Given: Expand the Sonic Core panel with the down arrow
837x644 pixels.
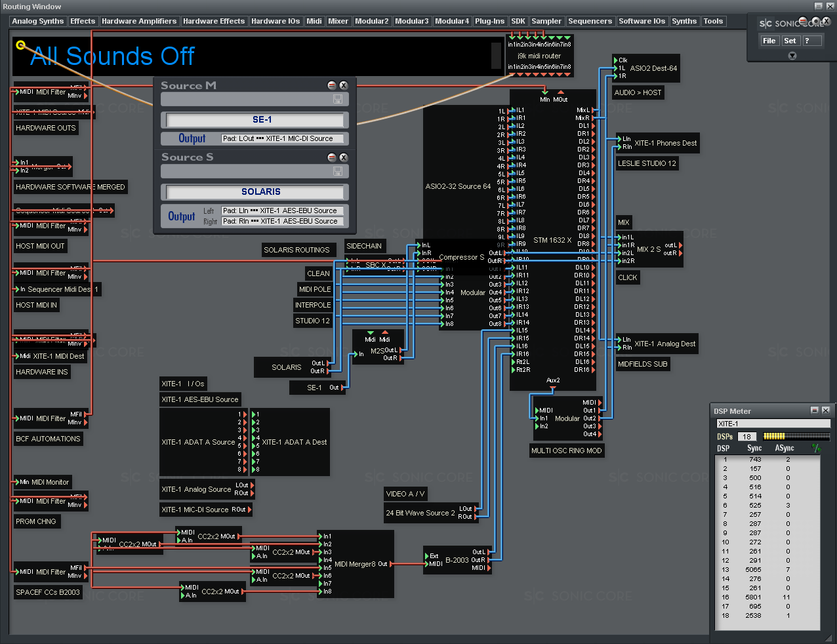Looking at the screenshot, I should point(792,56).
